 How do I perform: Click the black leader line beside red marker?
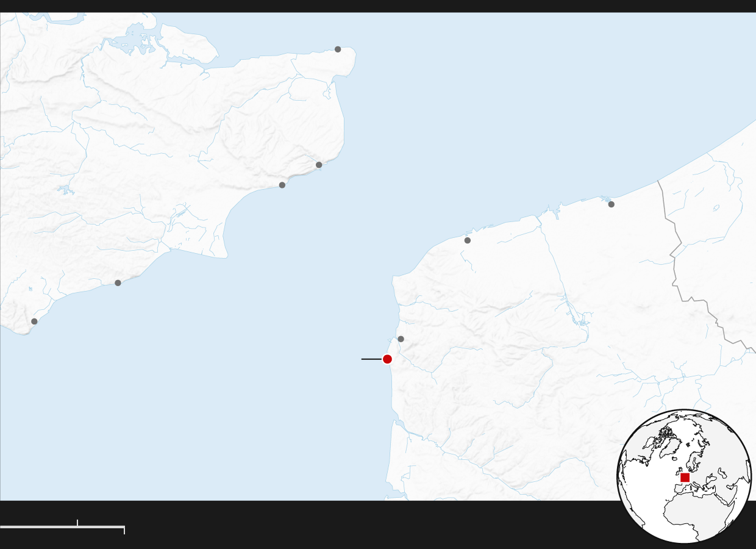[371, 359]
